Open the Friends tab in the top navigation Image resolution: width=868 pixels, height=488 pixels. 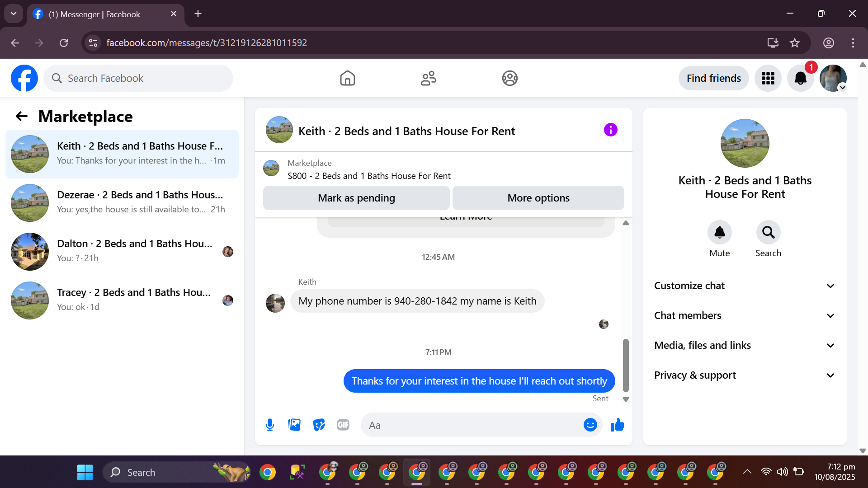(428, 79)
